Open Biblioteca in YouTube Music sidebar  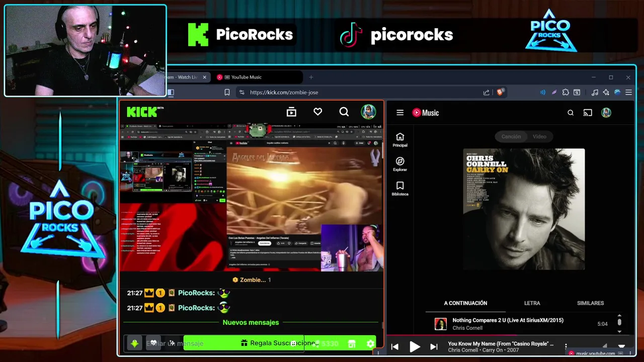tap(400, 189)
